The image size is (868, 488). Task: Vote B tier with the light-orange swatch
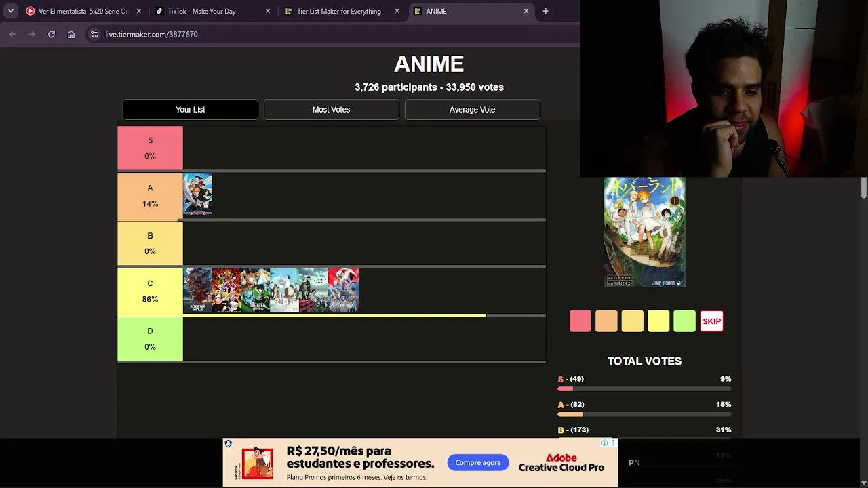point(633,321)
